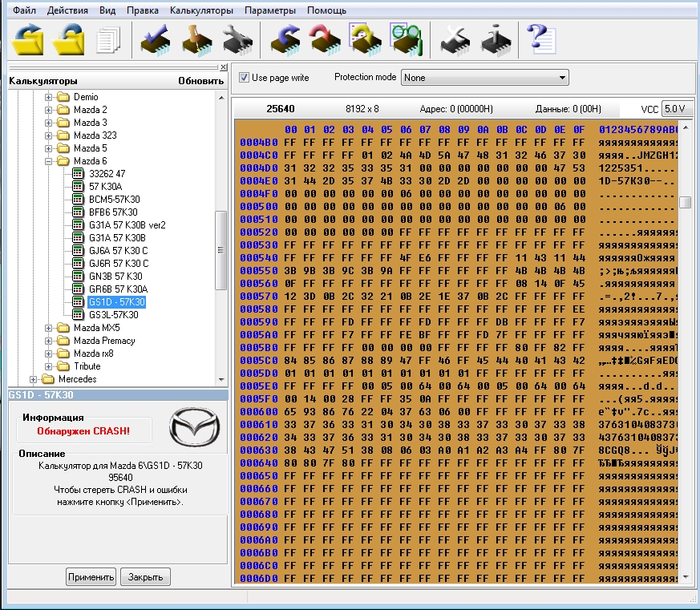Expand the Mercedes folder
This screenshot has height=610, width=700.
coord(34,379)
